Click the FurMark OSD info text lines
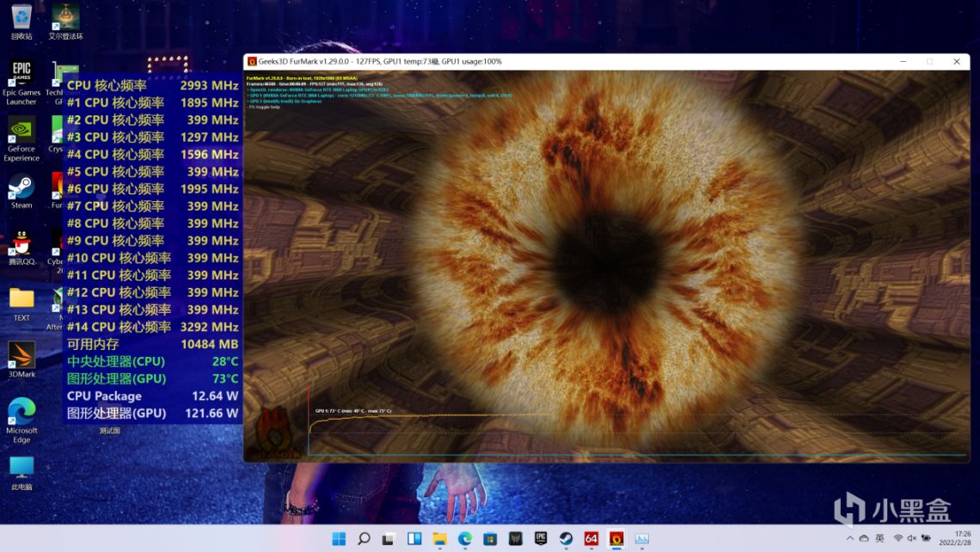 [x=379, y=92]
